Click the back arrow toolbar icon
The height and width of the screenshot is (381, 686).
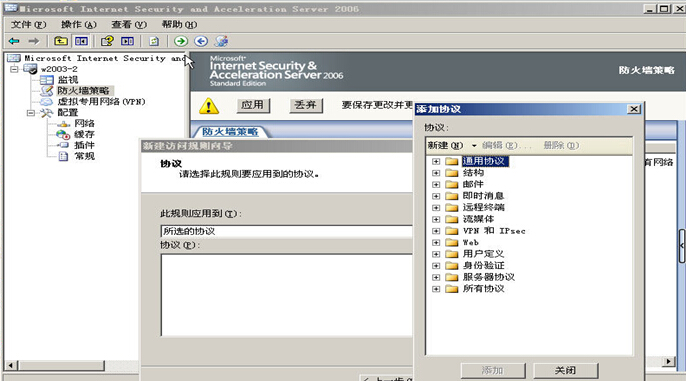pyautogui.click(x=14, y=41)
